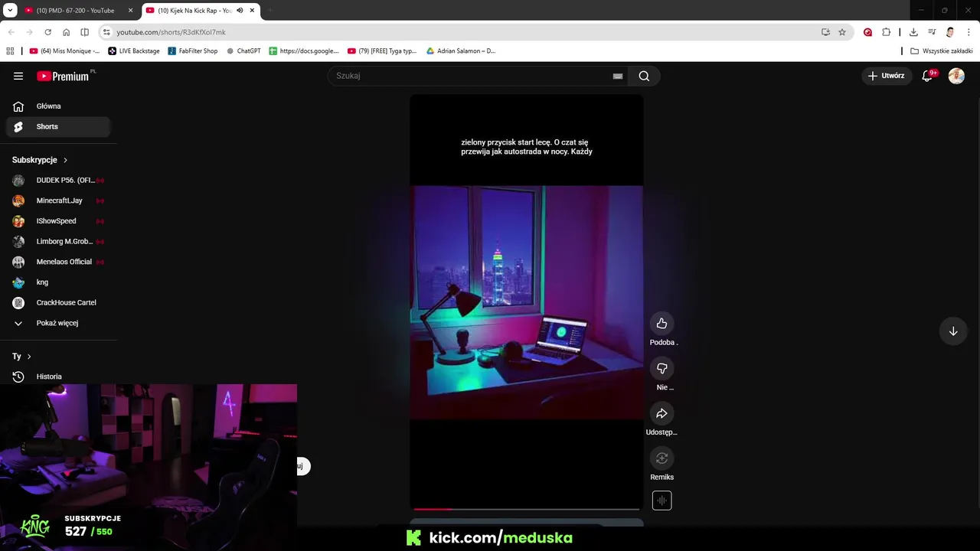Open Limborg M.Grob subscription channel
980x551 pixels.
[58, 241]
